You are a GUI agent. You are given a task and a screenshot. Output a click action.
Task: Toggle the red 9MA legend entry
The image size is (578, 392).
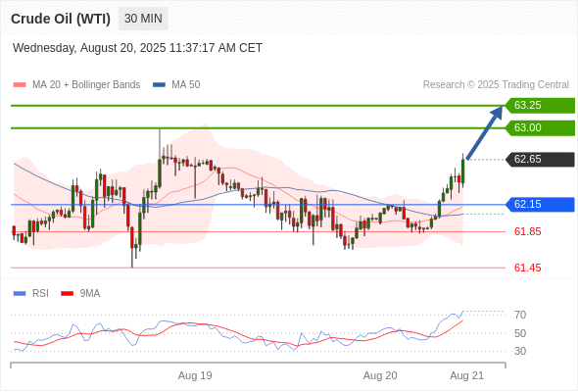tap(80, 294)
